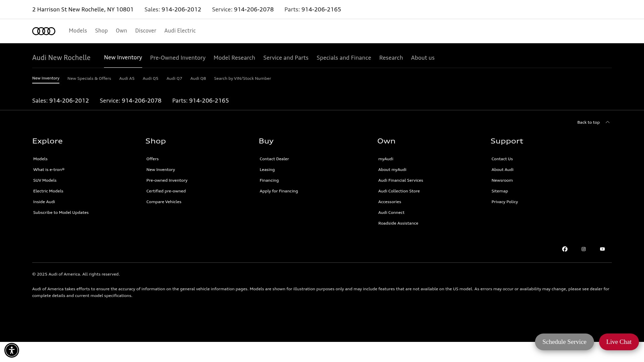Start a Live Chat

619,342
